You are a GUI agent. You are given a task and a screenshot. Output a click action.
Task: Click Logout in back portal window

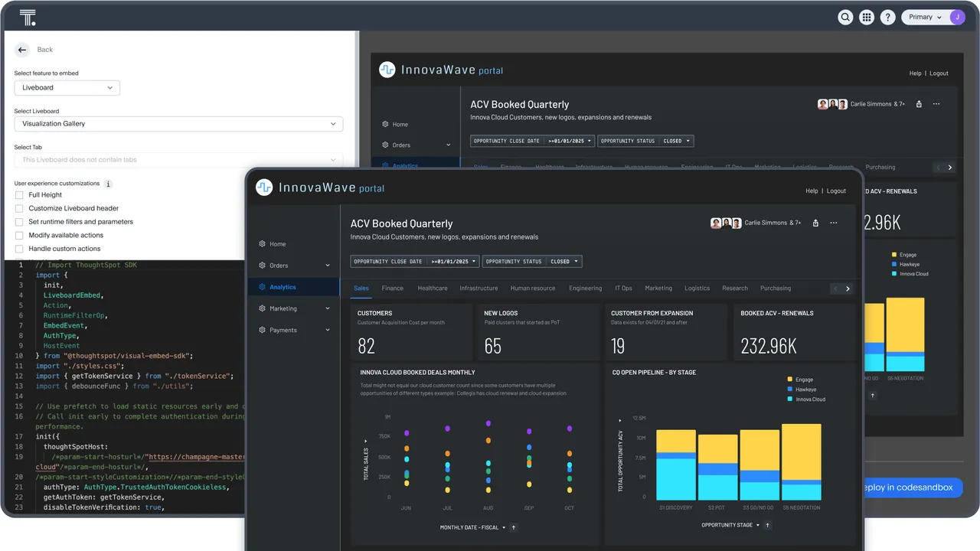(x=939, y=73)
